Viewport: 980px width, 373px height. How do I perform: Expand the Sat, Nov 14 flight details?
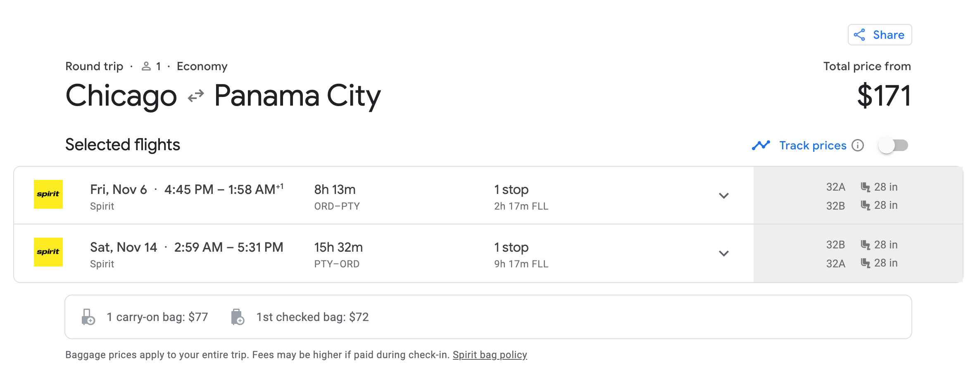tap(723, 253)
